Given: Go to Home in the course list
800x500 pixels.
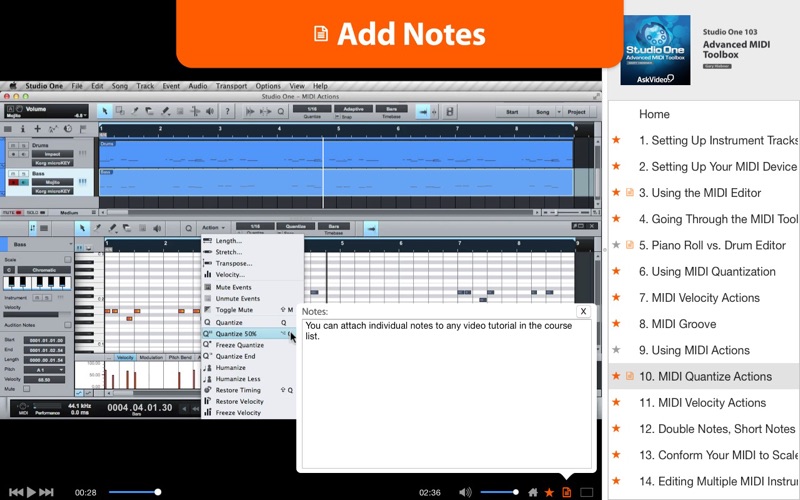Looking at the screenshot, I should (654, 114).
